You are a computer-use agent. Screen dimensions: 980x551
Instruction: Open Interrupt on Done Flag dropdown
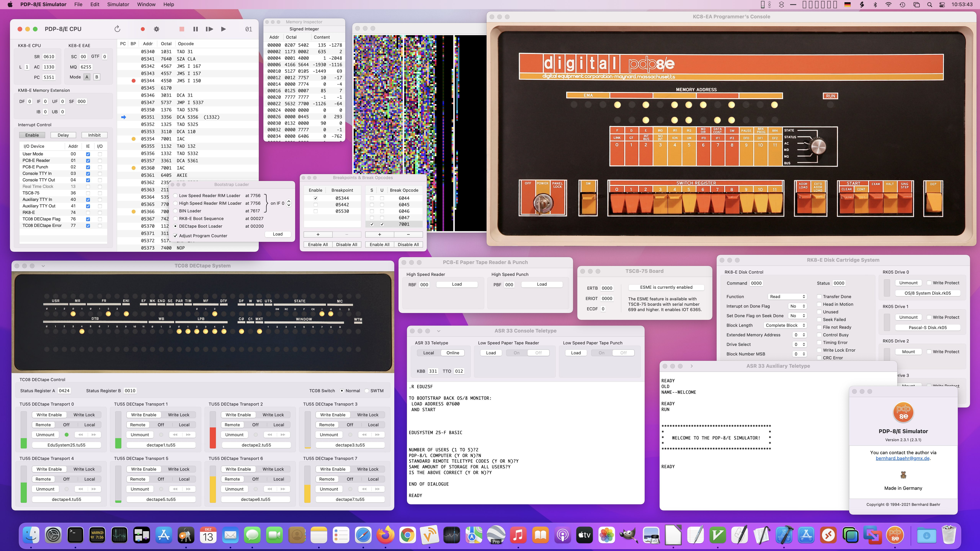click(798, 306)
